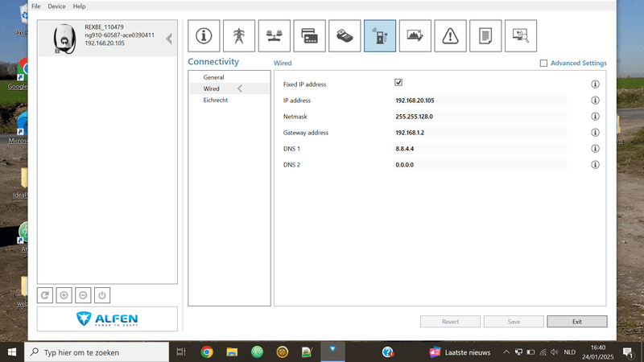This screenshot has width=644, height=362.
Task: Click the refresh device list button
Action: [45, 295]
